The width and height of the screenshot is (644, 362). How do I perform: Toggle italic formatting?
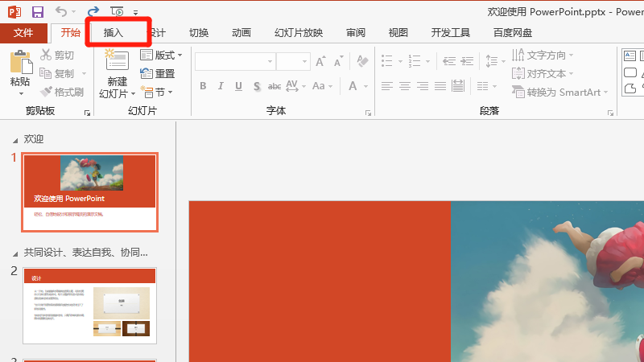tap(221, 86)
